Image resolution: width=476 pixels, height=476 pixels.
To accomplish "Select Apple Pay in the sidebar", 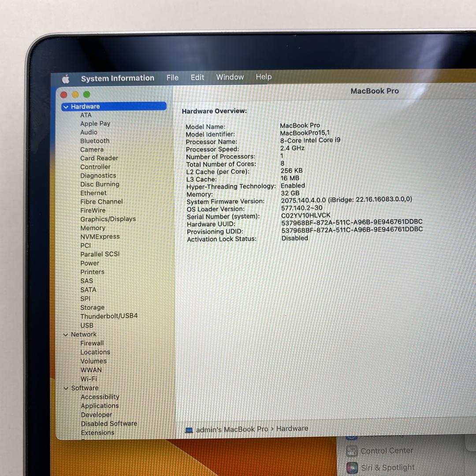I will coord(95,123).
